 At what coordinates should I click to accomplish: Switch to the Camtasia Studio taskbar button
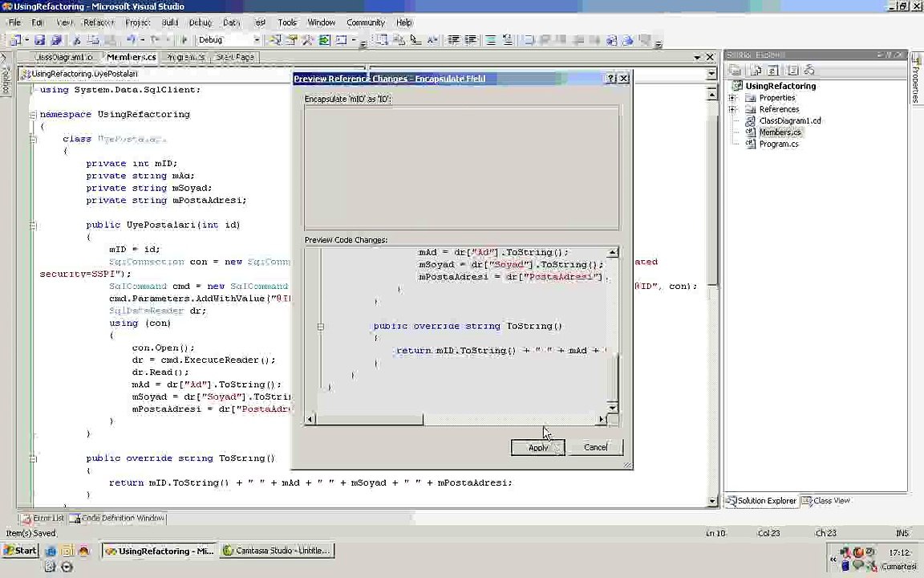(x=277, y=551)
